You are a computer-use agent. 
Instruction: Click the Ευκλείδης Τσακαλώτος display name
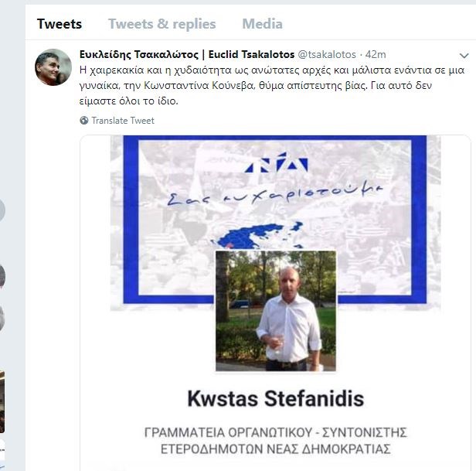(x=139, y=55)
